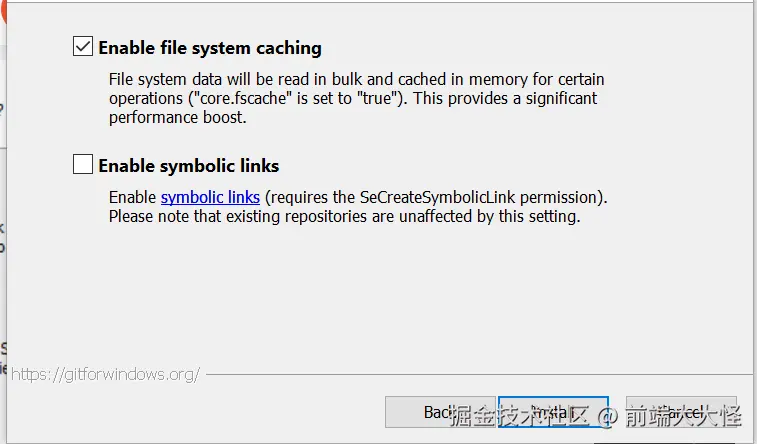Click the 掘金技术社区 watermark text
The width and height of the screenshot is (757, 444).
tap(519, 415)
